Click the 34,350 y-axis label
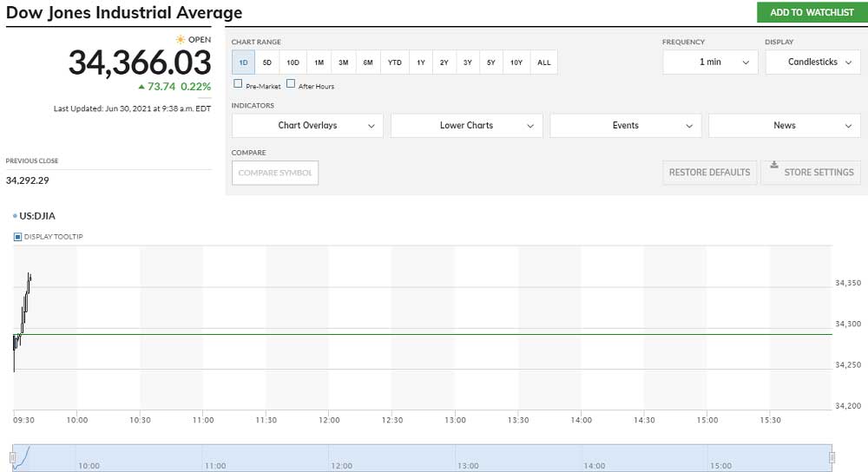 847,283
